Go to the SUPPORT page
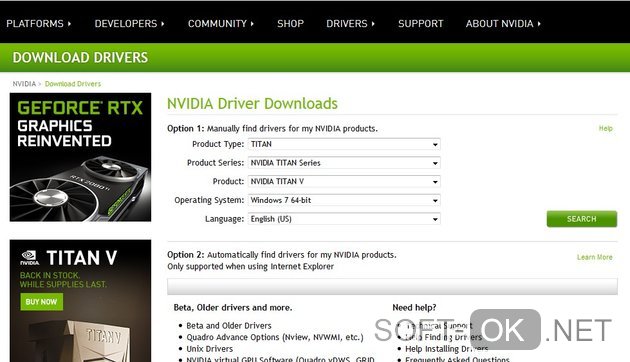 click(x=421, y=24)
